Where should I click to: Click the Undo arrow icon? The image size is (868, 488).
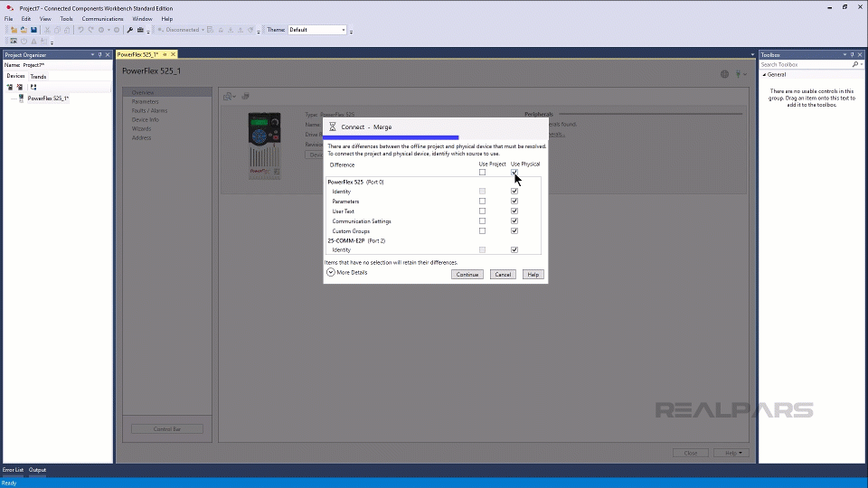(80, 30)
